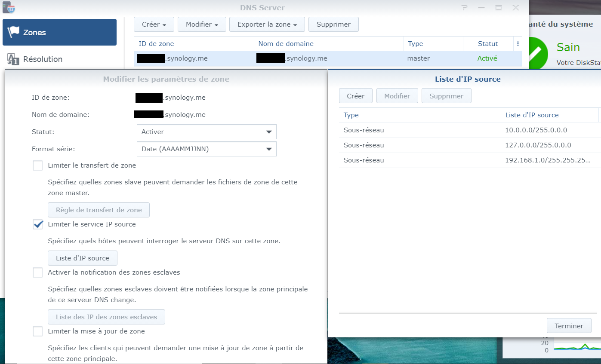Enable Activer la notification des zones esclaves
Viewport: 601px width, 364px height.
(38, 272)
